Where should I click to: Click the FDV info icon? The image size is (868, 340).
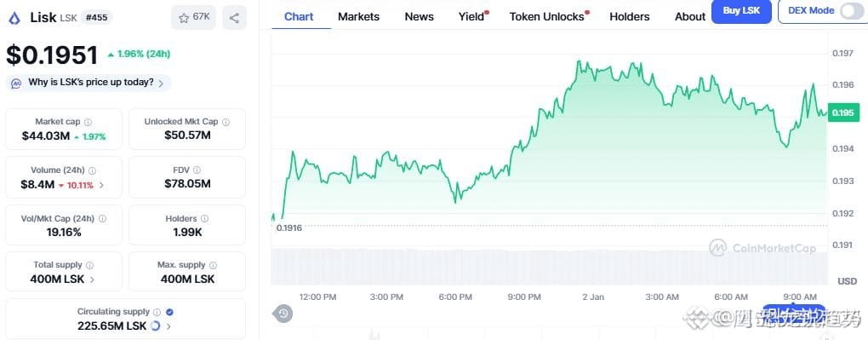tap(197, 170)
